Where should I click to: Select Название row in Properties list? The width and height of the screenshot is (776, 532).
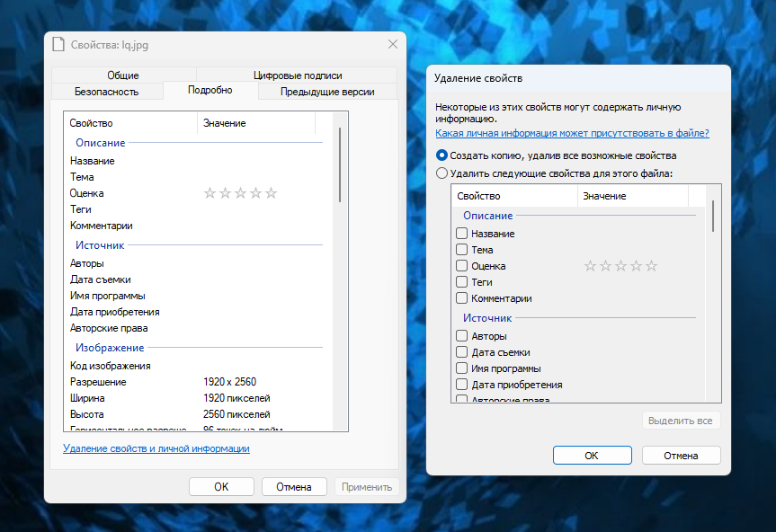[x=198, y=161]
